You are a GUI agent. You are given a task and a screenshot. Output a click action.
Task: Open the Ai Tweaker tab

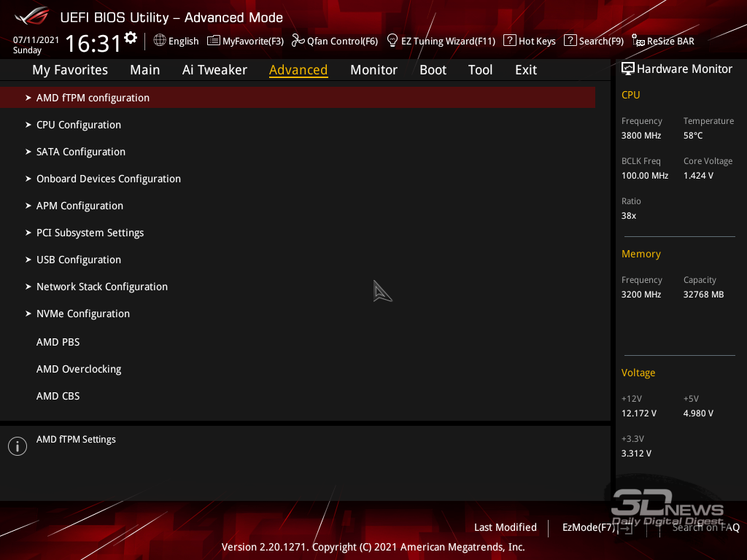[214, 70]
